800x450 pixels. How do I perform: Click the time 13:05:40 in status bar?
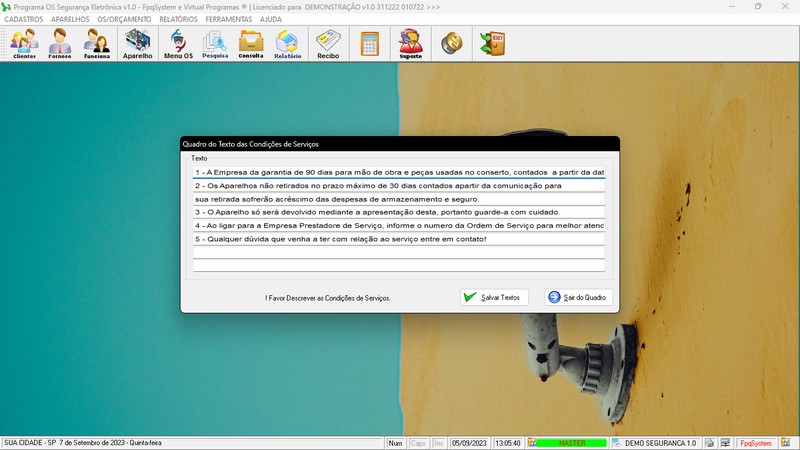[x=508, y=443]
